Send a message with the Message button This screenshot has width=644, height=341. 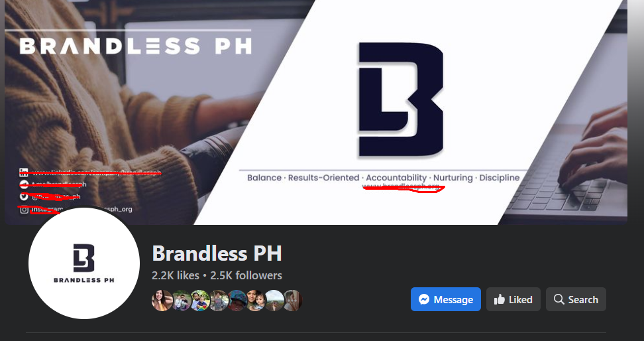tap(446, 299)
